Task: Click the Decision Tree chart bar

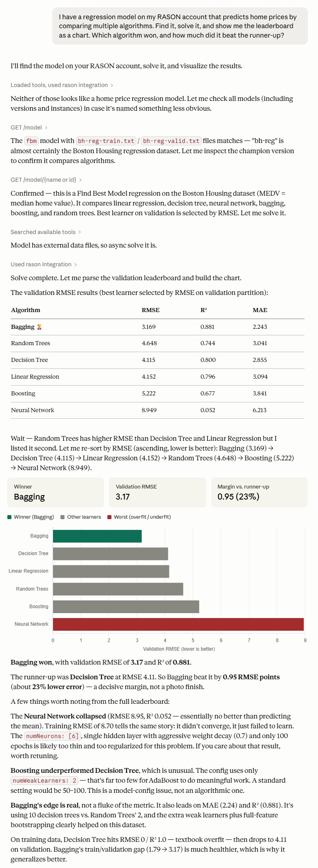Action: click(x=111, y=554)
